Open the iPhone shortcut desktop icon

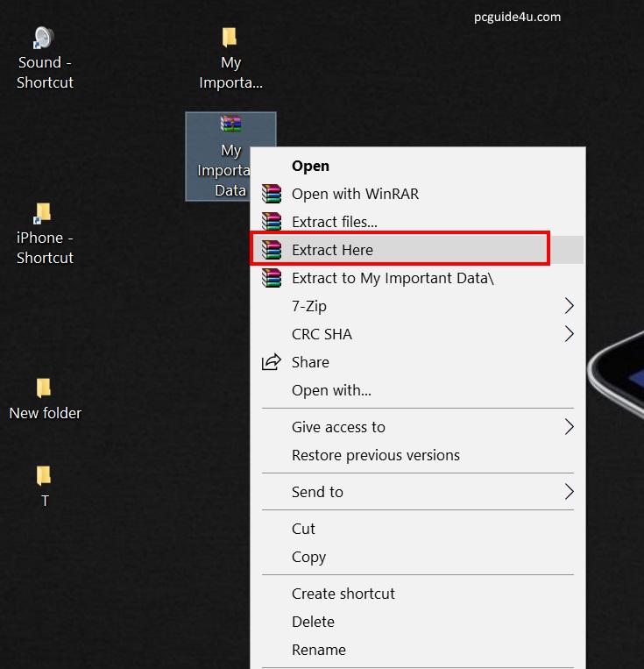(44, 214)
